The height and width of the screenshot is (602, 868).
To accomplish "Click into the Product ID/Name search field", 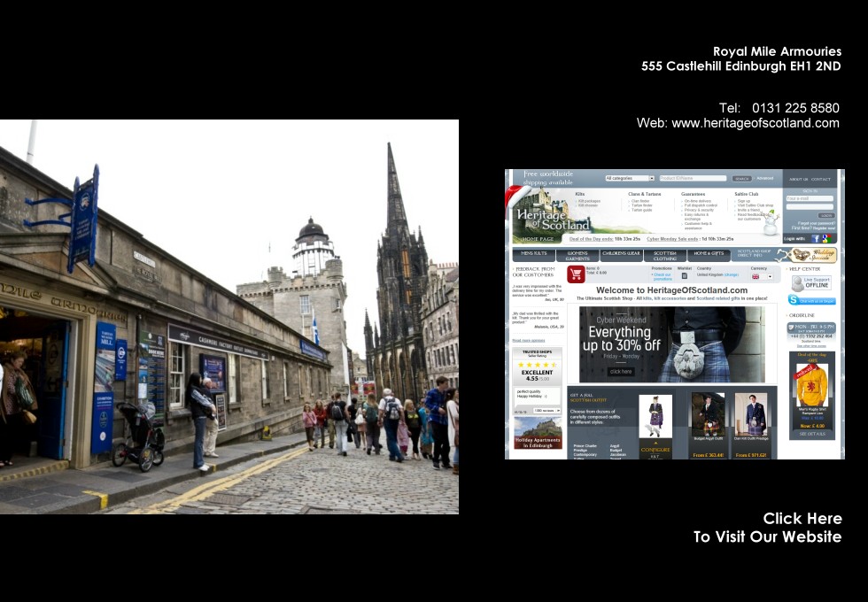I will point(693,178).
